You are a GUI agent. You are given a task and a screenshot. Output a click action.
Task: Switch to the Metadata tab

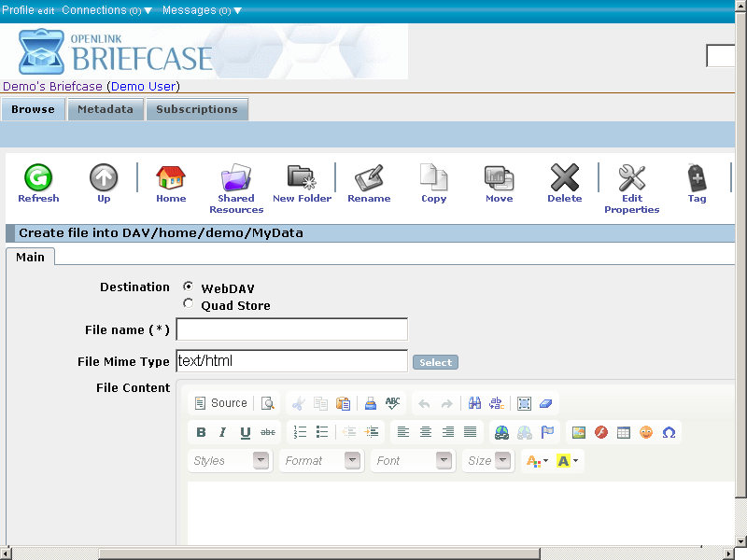pyautogui.click(x=106, y=109)
